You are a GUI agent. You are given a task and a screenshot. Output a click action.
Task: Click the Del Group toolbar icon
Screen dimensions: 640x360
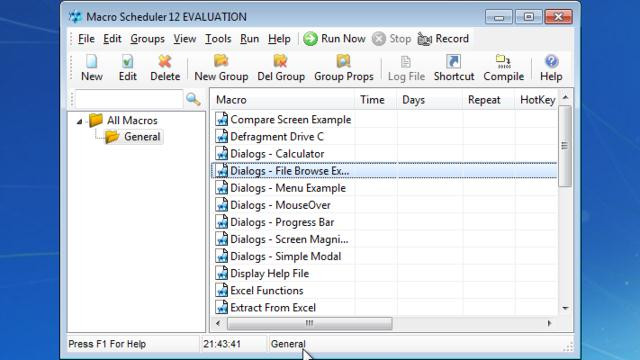click(x=281, y=68)
